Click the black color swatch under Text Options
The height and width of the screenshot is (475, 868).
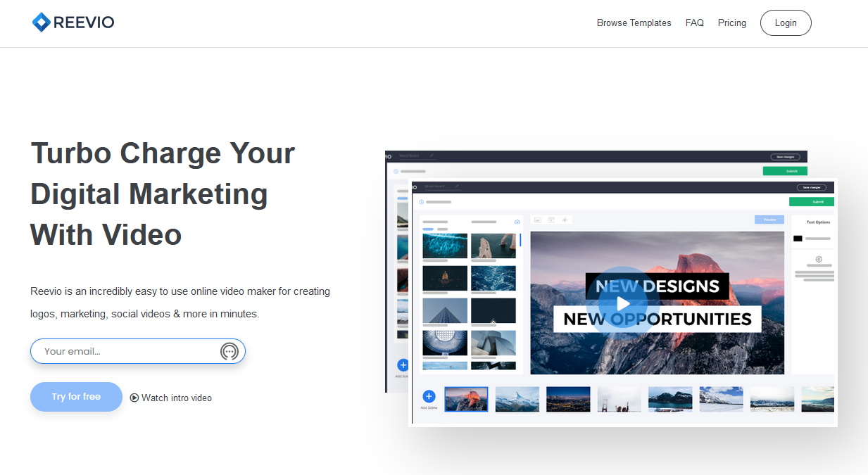coord(798,239)
